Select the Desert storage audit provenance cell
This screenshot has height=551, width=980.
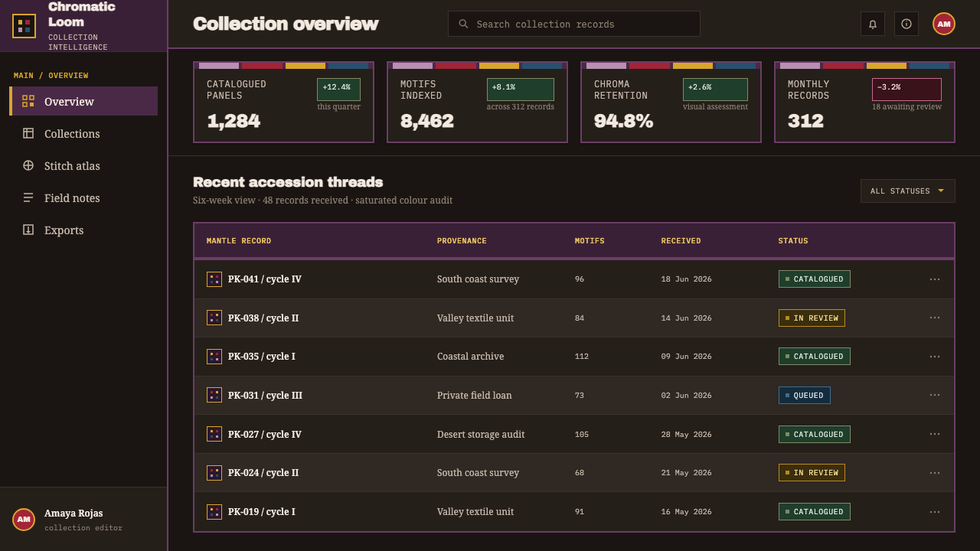coord(481,434)
